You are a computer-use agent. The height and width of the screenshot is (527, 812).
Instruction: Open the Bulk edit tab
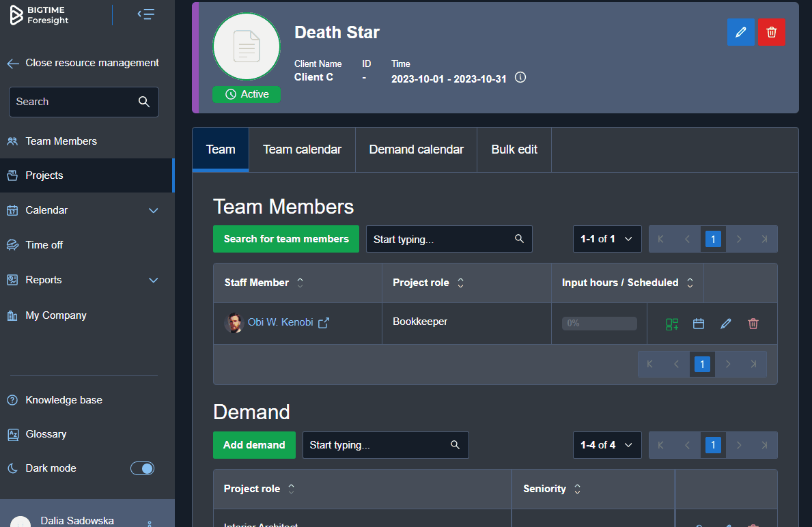point(514,149)
